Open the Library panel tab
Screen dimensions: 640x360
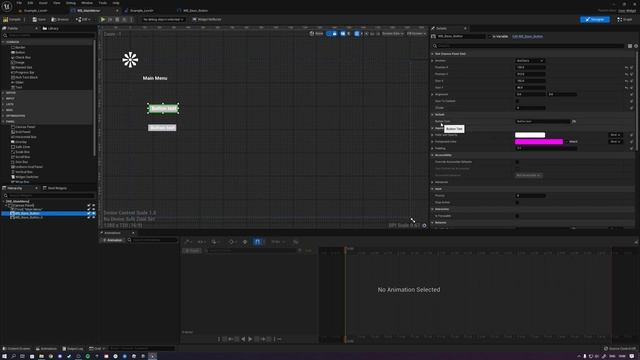pos(51,29)
